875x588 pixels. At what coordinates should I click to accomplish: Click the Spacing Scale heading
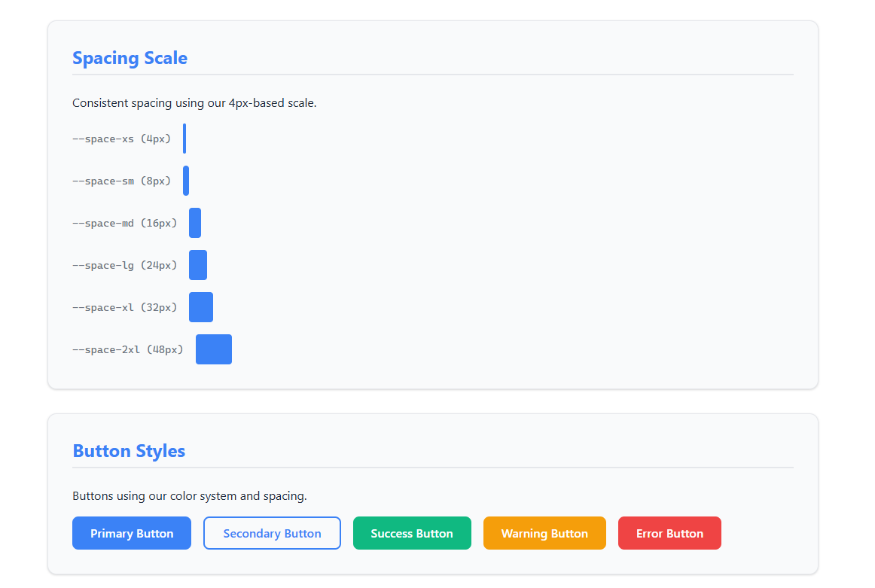130,58
